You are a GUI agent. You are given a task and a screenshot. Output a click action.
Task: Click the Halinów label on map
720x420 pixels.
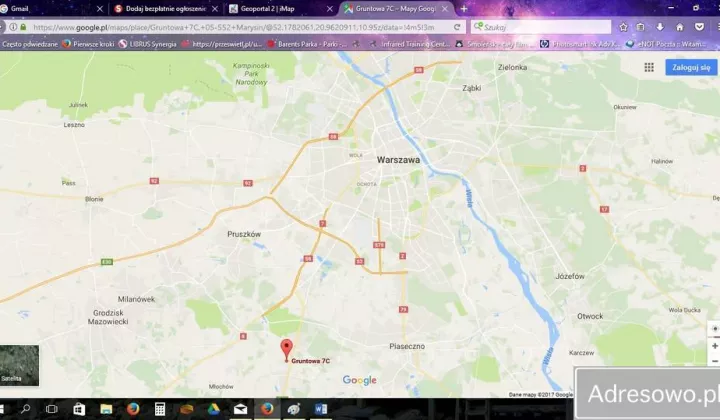point(662,161)
